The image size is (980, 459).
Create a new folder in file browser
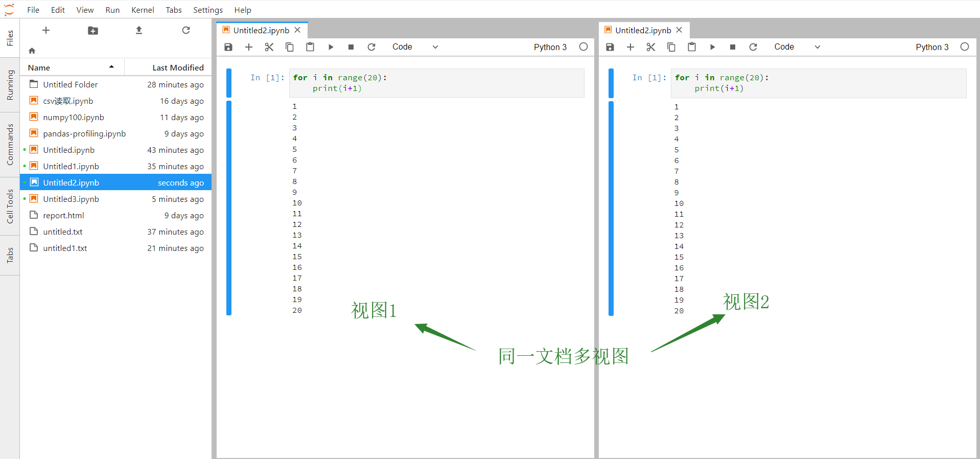pyautogui.click(x=93, y=31)
